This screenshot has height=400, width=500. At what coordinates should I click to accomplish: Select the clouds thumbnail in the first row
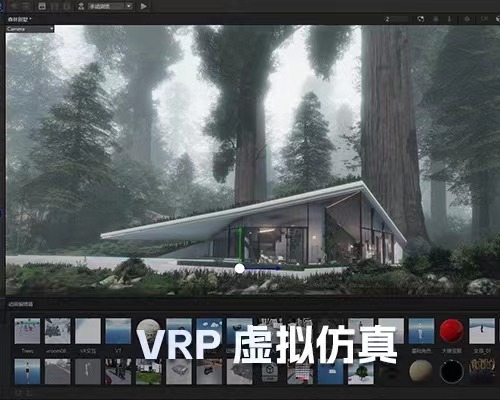click(x=209, y=331)
